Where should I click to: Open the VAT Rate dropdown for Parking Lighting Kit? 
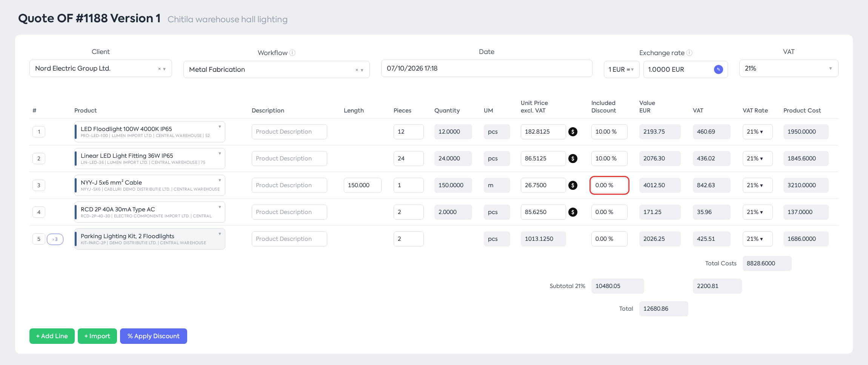(x=757, y=239)
